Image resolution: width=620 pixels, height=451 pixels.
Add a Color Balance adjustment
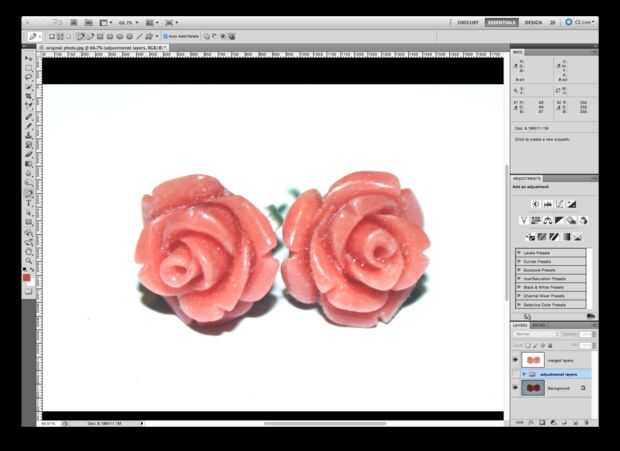coord(548,220)
